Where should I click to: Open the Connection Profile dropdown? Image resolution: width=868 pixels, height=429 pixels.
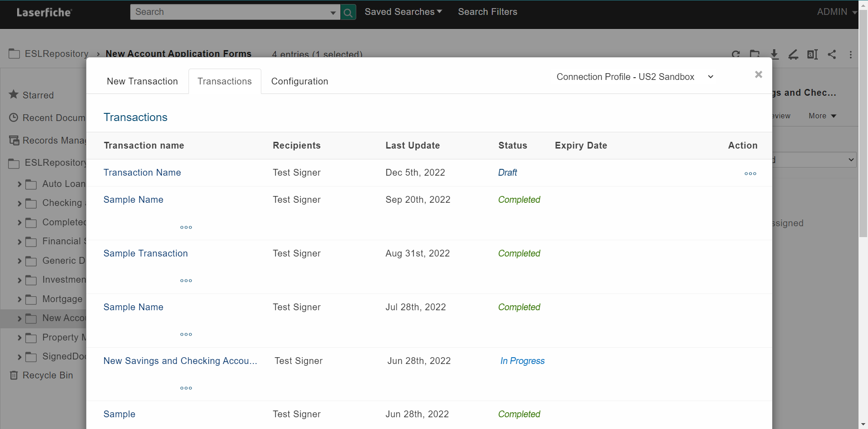coord(635,77)
